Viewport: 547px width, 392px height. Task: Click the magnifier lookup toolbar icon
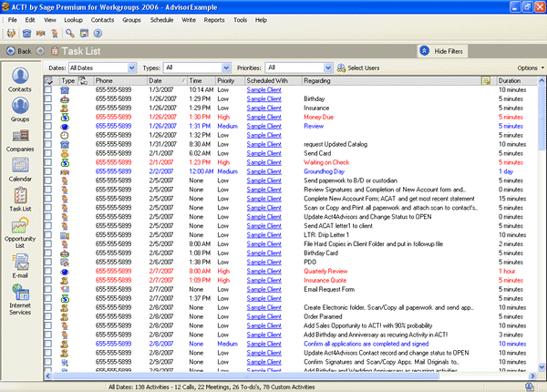click(70, 34)
